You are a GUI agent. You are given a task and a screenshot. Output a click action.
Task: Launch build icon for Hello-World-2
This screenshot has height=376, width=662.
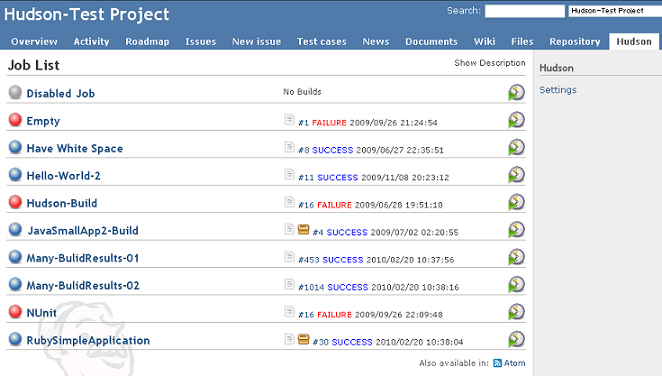(x=516, y=174)
